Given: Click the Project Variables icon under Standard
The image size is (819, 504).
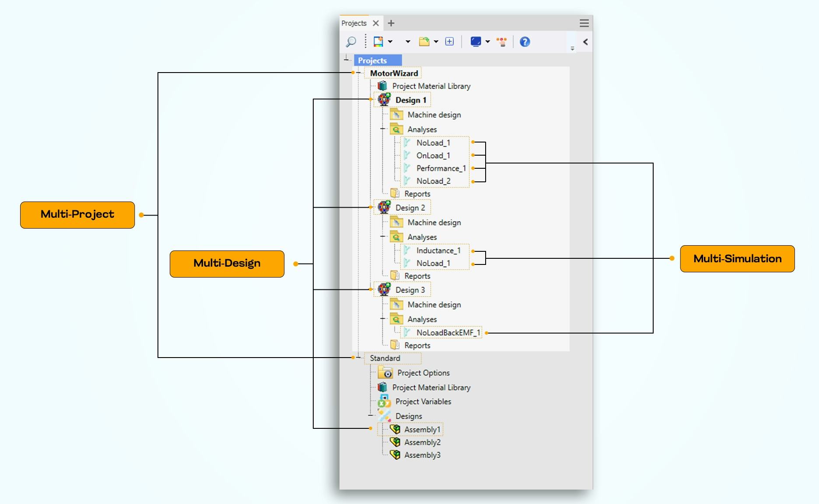Looking at the screenshot, I should (384, 401).
